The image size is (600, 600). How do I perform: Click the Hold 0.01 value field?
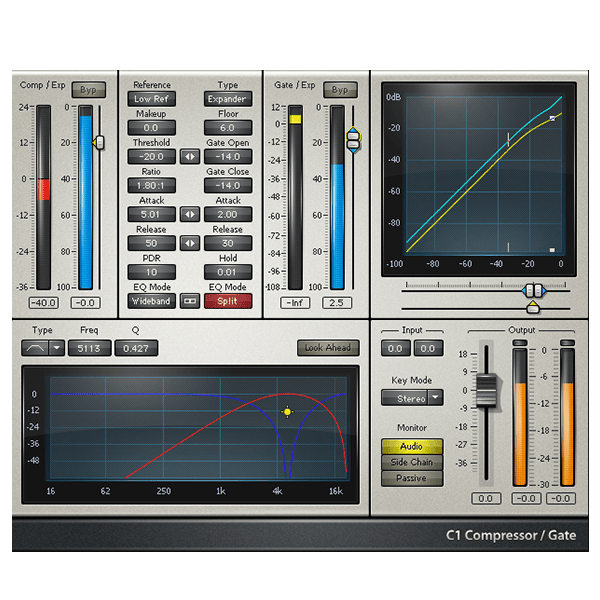pos(228,272)
